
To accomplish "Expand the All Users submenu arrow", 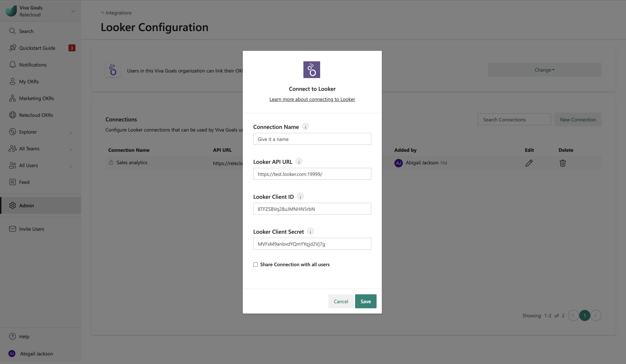I will click(x=71, y=166).
